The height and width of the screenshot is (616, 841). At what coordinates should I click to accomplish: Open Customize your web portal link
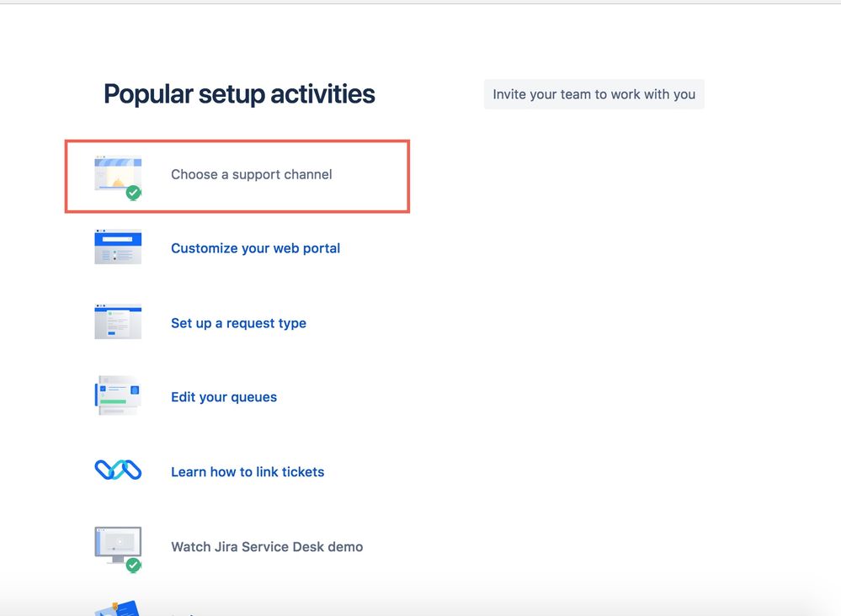[x=255, y=248]
